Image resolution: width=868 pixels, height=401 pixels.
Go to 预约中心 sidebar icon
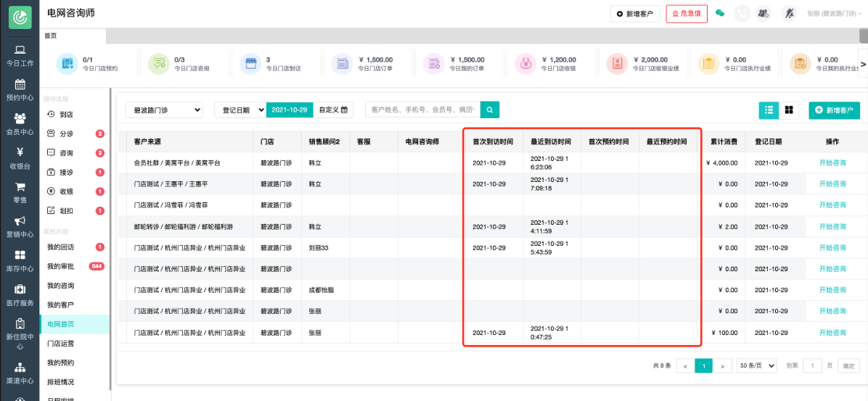[x=20, y=91]
